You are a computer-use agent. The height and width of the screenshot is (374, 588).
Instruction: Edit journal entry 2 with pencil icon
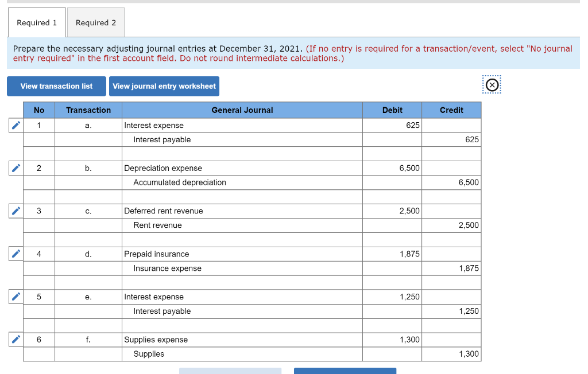click(16, 168)
